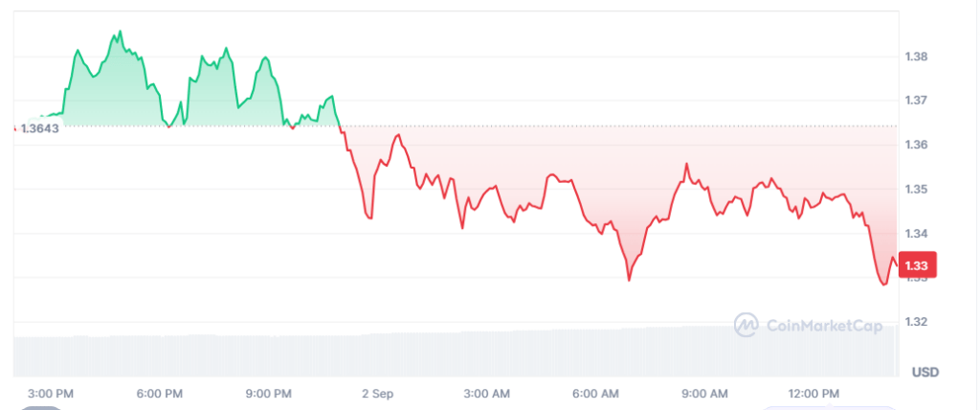Click the 1.38 price axis label
The height and width of the screenshot is (410, 980).
click(916, 57)
